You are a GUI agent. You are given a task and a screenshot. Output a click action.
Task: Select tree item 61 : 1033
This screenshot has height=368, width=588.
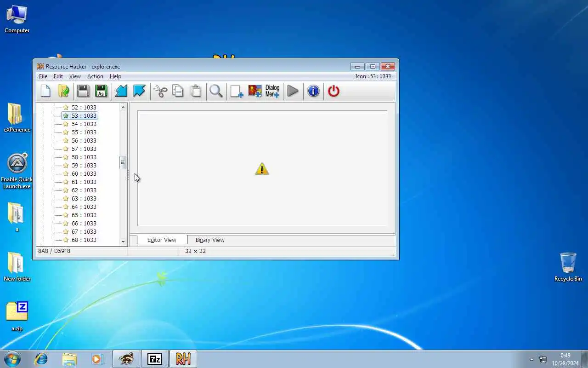click(x=84, y=182)
